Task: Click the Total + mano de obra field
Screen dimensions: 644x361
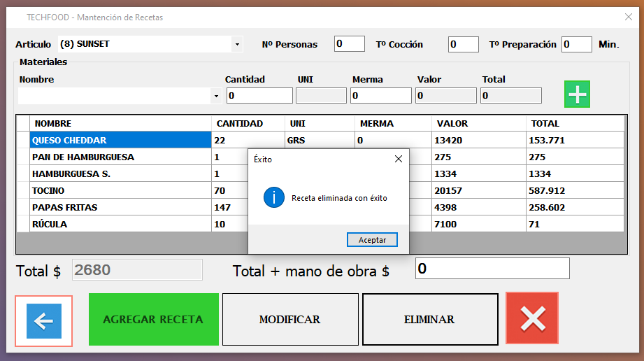Action: [x=492, y=269]
